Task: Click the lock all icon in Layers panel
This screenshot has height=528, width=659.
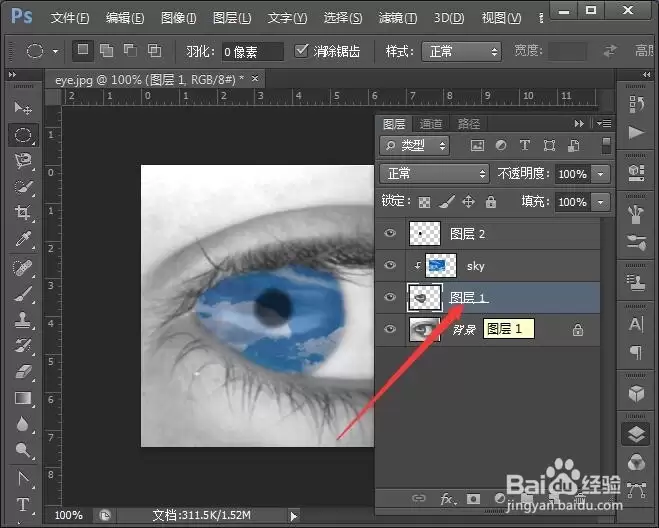Action: (x=490, y=202)
